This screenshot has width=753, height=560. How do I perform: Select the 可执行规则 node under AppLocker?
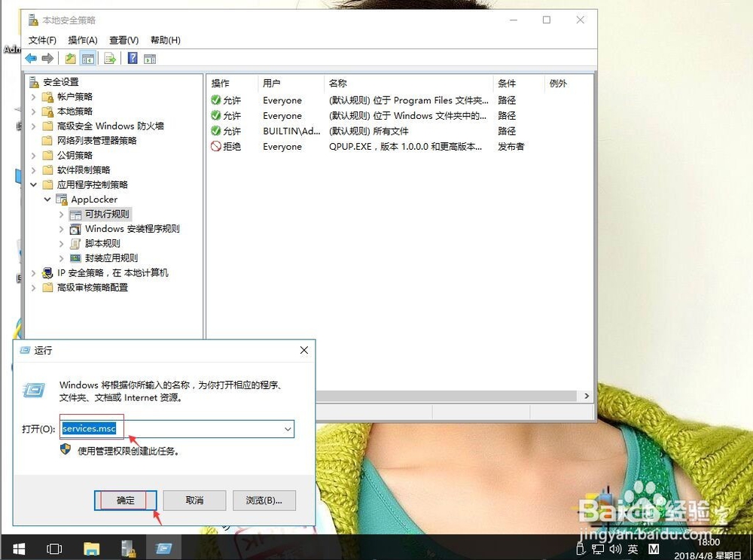[105, 214]
